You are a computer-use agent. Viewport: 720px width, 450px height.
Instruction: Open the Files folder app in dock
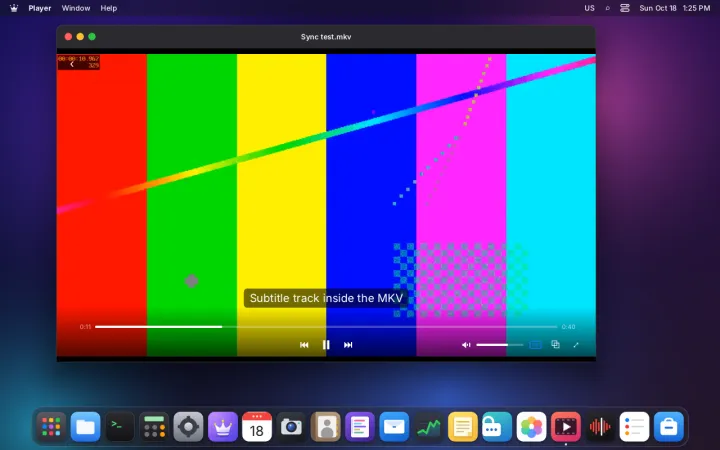(x=85, y=427)
